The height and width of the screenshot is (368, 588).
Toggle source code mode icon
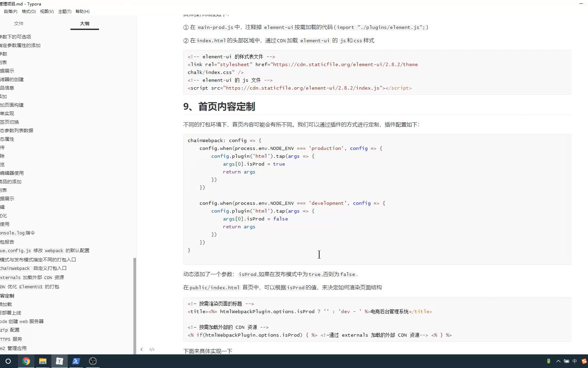[x=152, y=349]
